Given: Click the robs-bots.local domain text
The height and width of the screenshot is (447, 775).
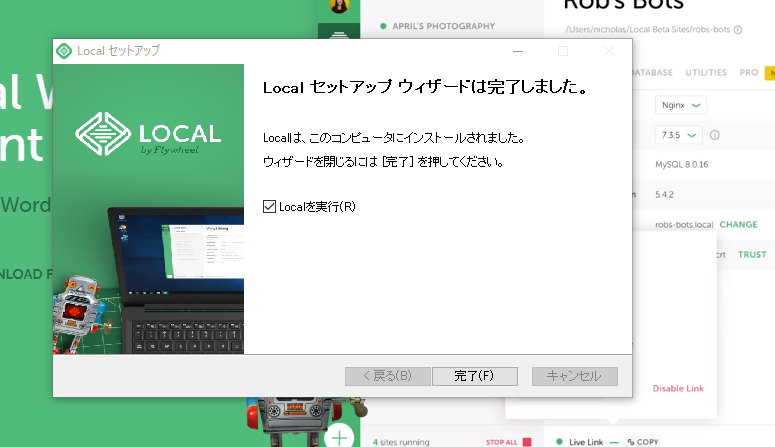Looking at the screenshot, I should (684, 225).
